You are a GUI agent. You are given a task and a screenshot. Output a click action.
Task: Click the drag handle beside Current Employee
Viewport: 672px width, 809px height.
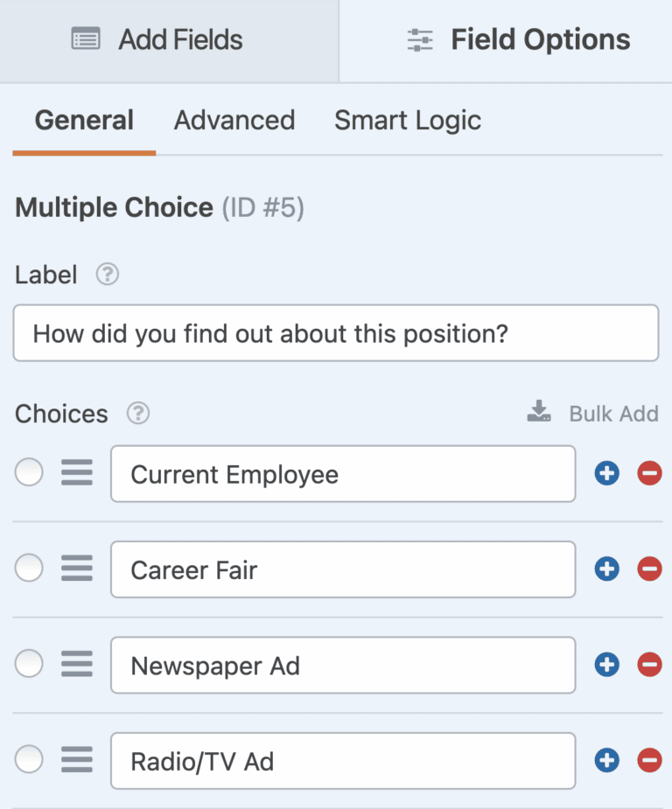tap(76, 472)
